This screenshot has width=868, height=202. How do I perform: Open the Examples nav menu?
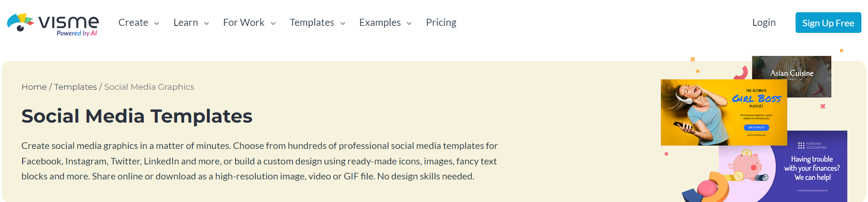(380, 23)
